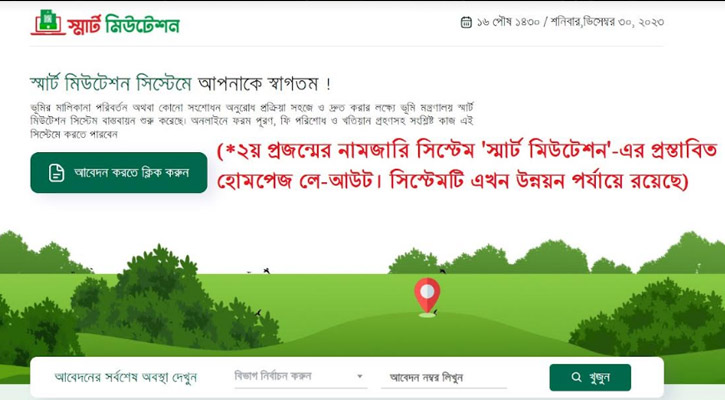Click the calendar icon beside the date
The image size is (725, 400).
point(466,22)
